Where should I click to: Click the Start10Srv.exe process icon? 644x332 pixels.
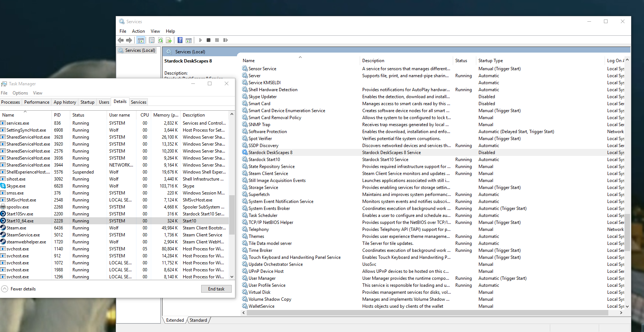tap(3, 214)
